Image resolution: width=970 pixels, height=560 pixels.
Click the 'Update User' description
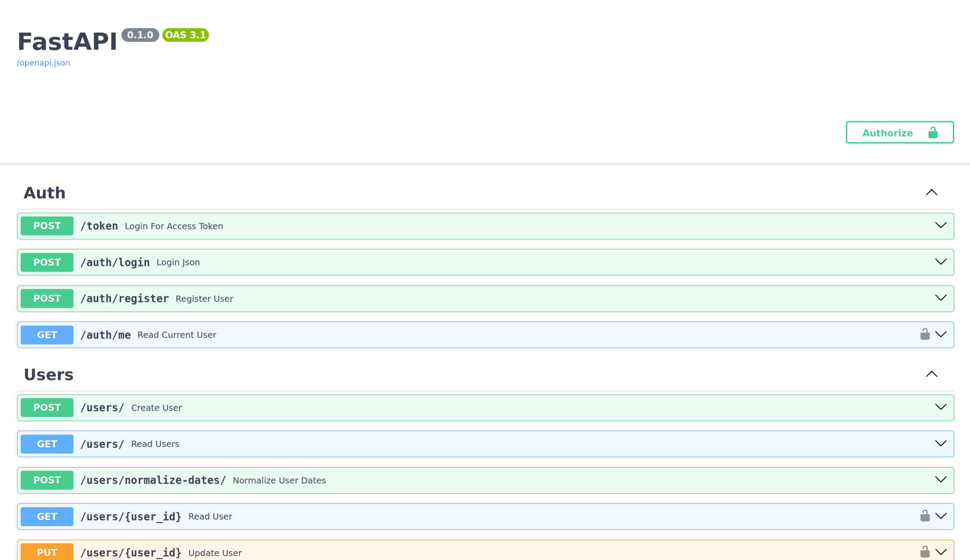(215, 553)
